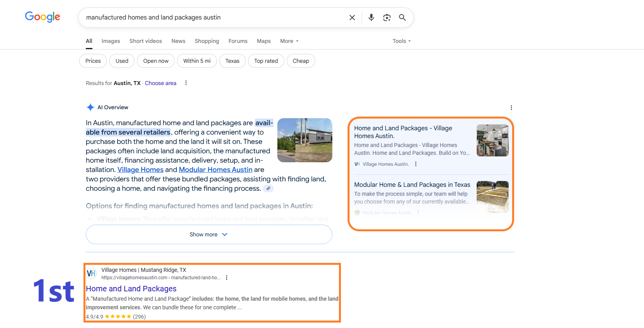Toggle the Top rated filter chip
The width and height of the screenshot is (644, 328).
click(266, 61)
